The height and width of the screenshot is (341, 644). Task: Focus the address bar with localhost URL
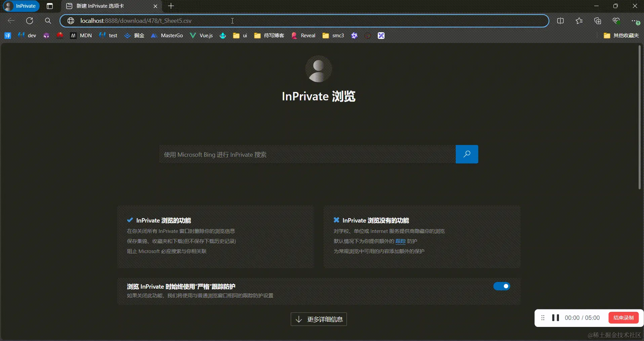(304, 21)
